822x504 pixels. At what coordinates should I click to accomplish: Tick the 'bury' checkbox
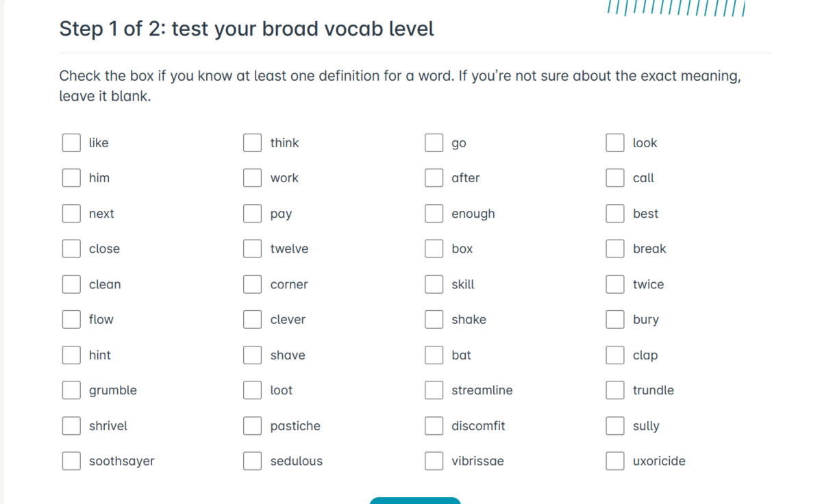point(615,319)
